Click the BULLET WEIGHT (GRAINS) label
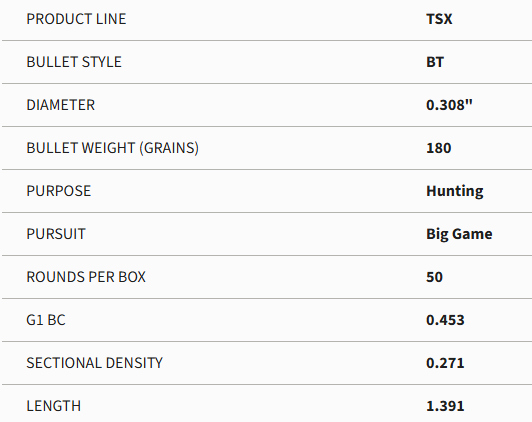The image size is (532, 422). point(113,148)
